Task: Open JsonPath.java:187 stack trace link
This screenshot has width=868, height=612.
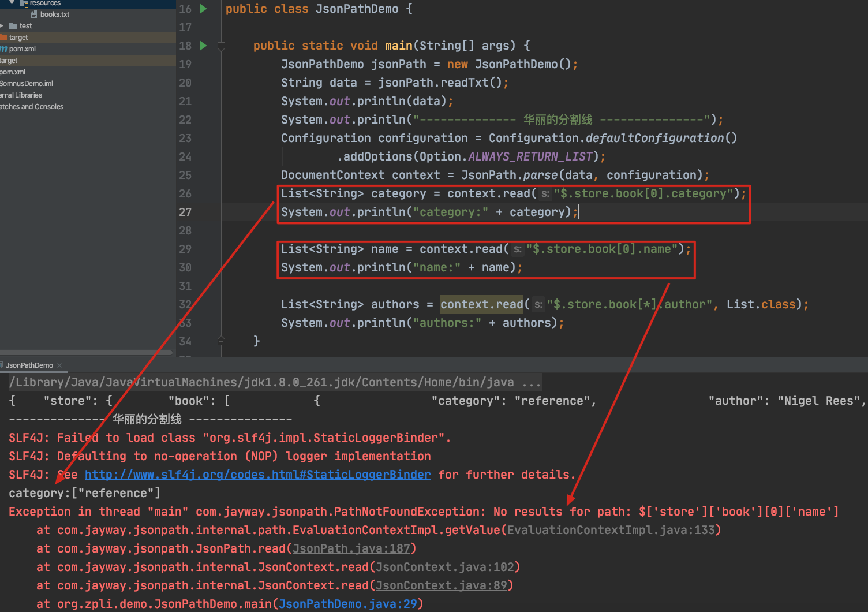Action: coord(351,548)
